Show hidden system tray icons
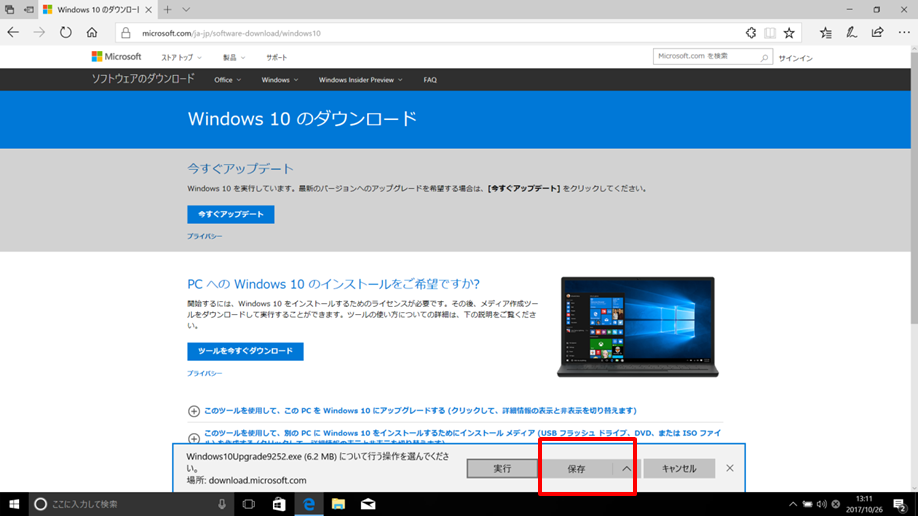918x516 pixels. point(793,504)
